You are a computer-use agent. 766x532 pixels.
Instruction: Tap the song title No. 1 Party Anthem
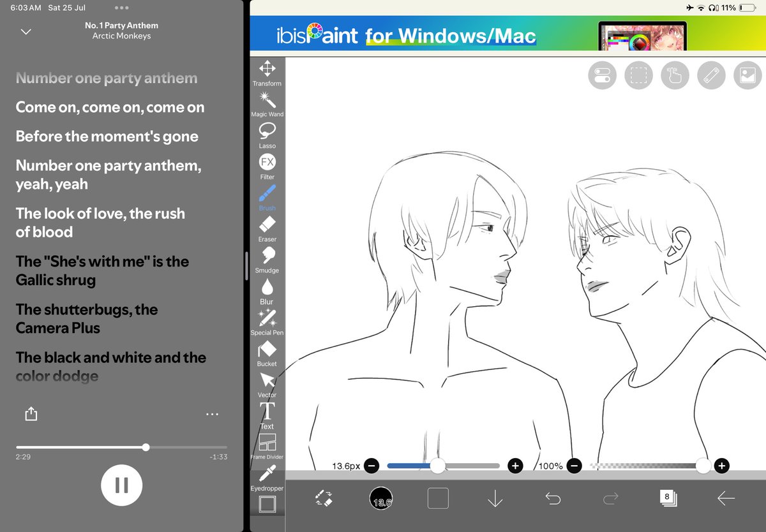click(x=121, y=26)
